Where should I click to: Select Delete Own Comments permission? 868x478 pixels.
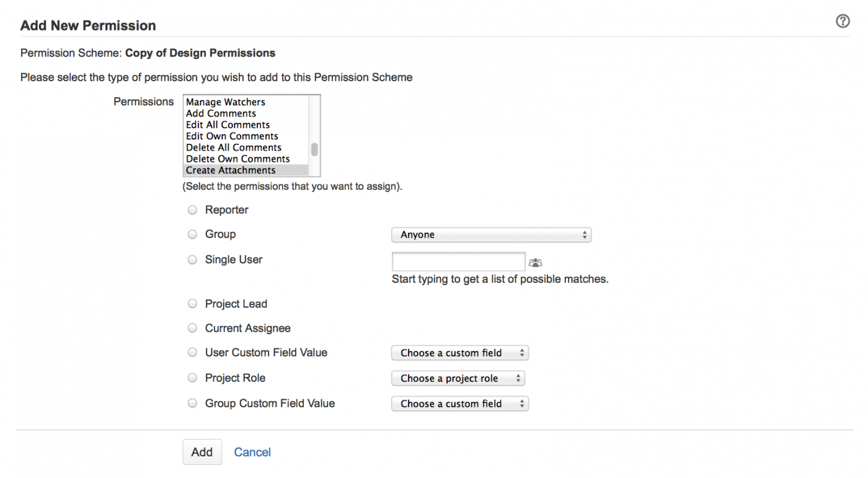click(237, 159)
